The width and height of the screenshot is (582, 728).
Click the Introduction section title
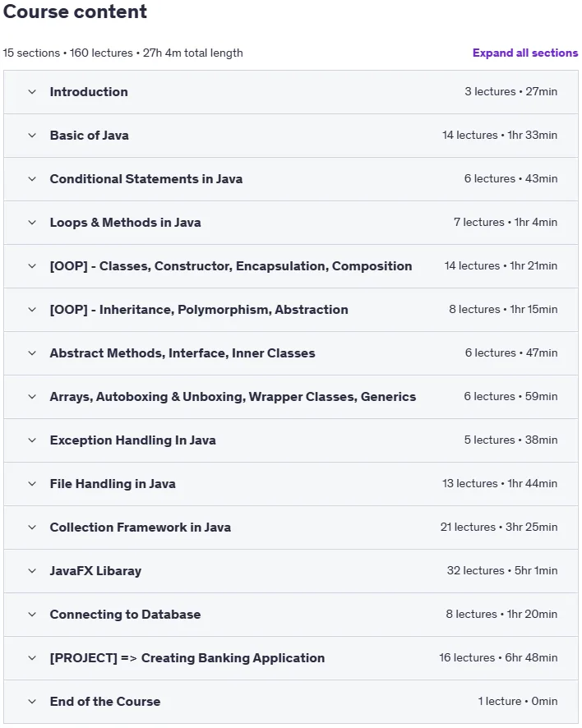pyautogui.click(x=89, y=92)
